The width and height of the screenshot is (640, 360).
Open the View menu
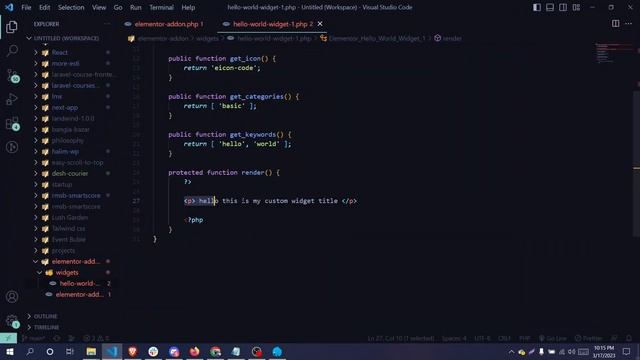click(99, 7)
